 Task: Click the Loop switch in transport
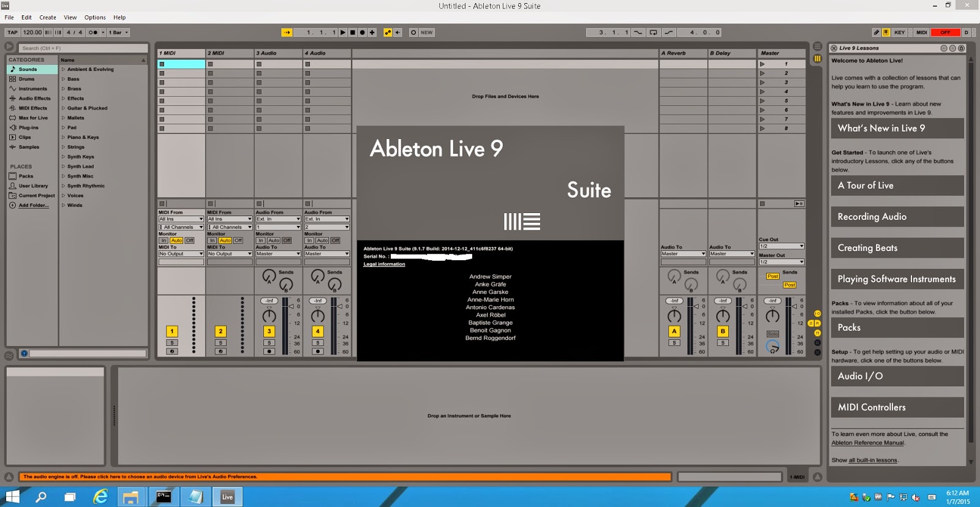[x=654, y=32]
